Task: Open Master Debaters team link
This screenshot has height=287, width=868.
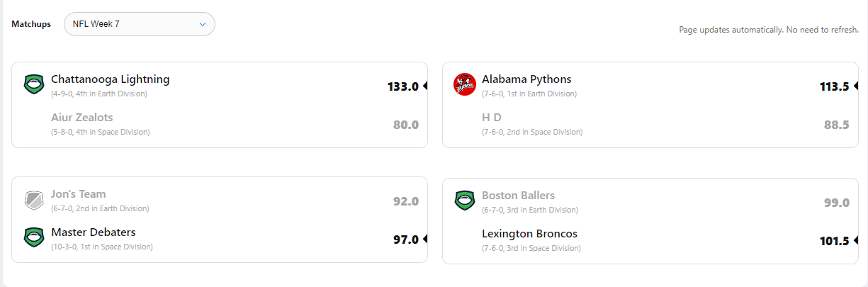Action: tap(93, 232)
